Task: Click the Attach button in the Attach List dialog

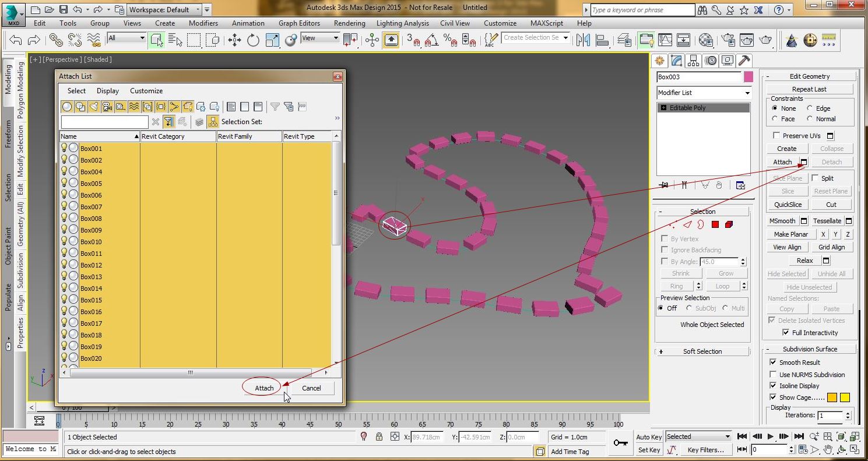Action: [263, 388]
